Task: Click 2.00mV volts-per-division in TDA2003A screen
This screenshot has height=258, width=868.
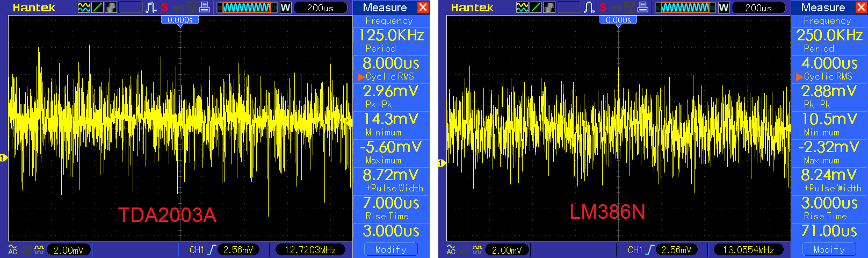Action: point(69,249)
